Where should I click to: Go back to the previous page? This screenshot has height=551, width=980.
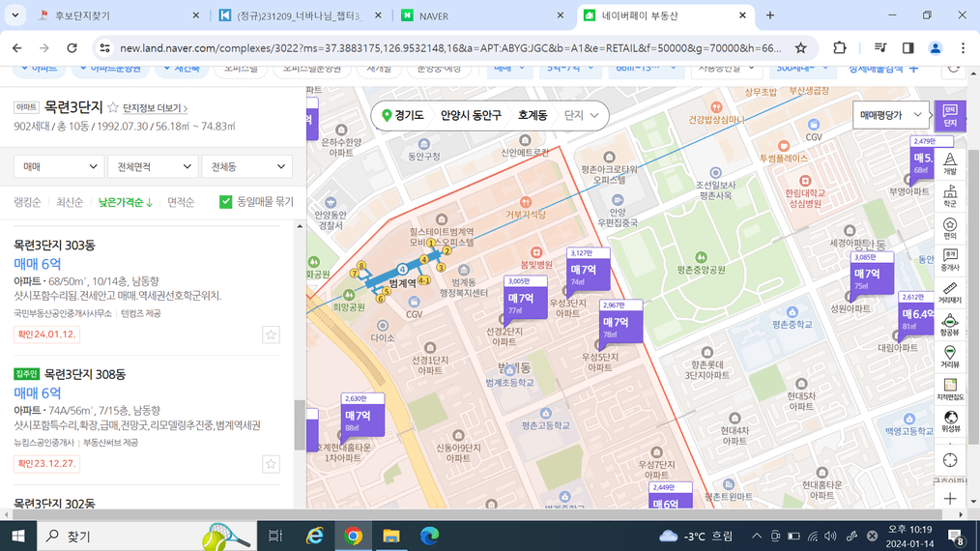tap(16, 48)
